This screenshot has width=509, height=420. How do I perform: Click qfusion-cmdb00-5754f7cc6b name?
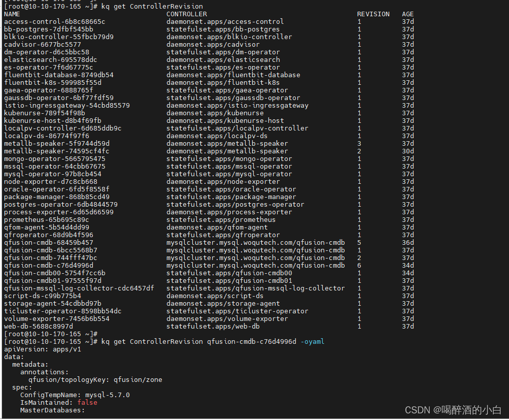click(54, 274)
